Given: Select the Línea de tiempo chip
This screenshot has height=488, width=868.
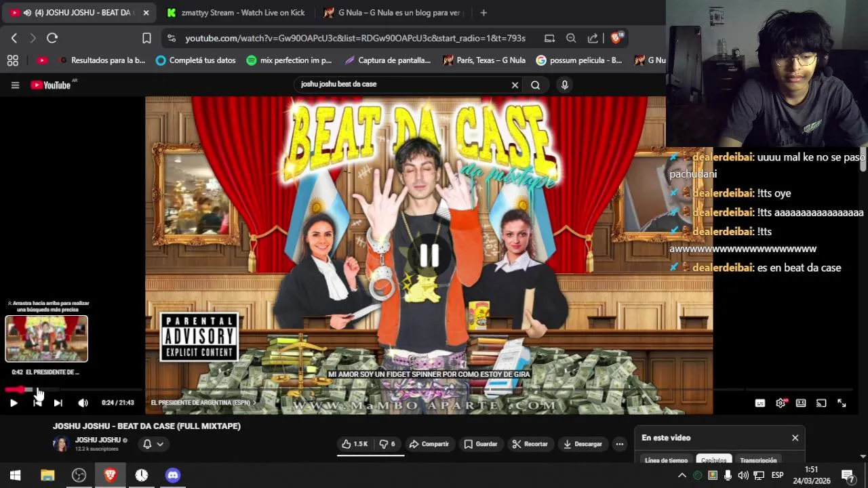Looking at the screenshot, I should pyautogui.click(x=666, y=460).
